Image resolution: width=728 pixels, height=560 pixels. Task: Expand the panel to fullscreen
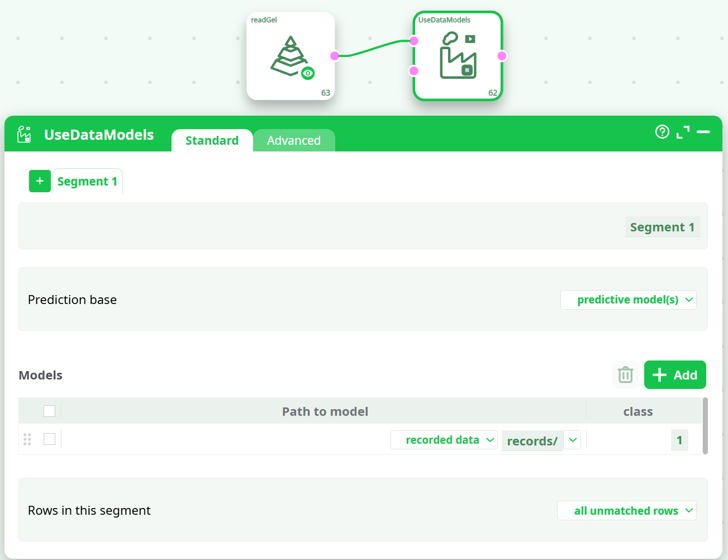click(683, 132)
